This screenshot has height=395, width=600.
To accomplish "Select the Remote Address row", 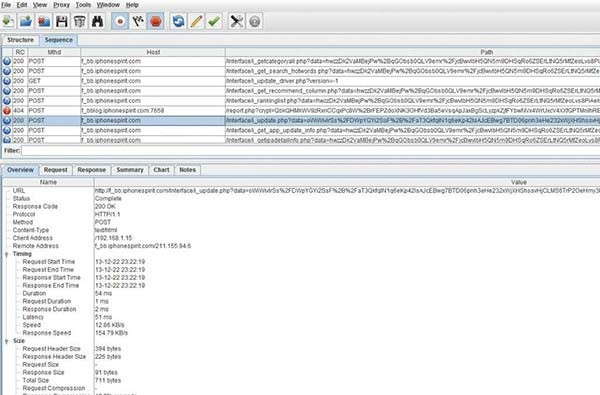I will click(x=301, y=246).
